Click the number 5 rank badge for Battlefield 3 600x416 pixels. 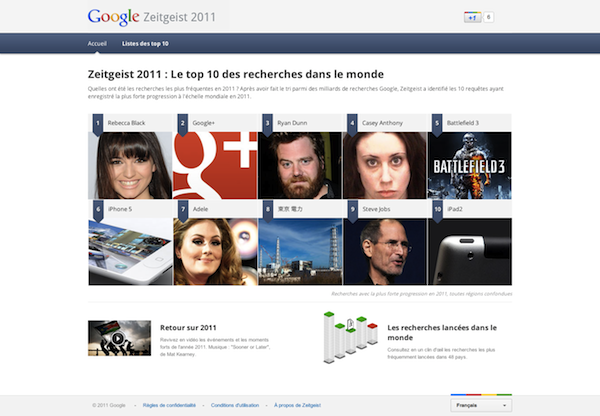[437, 124]
